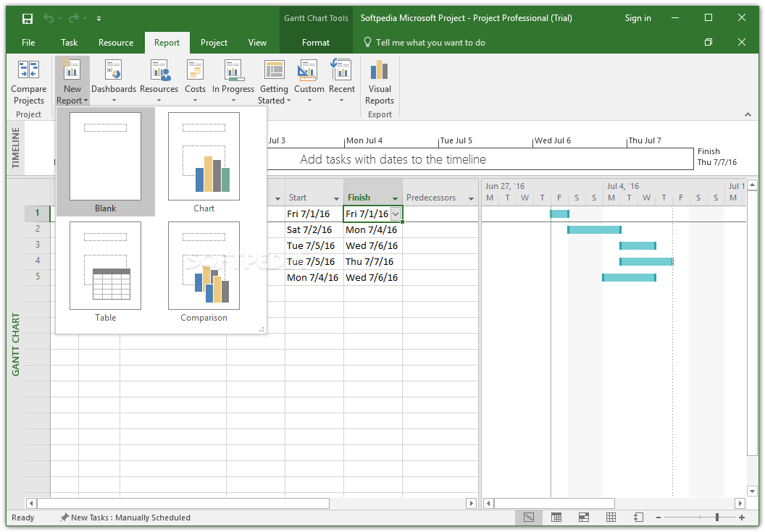Click the Undo arrow icon
The width and height of the screenshot is (765, 532).
(49, 19)
